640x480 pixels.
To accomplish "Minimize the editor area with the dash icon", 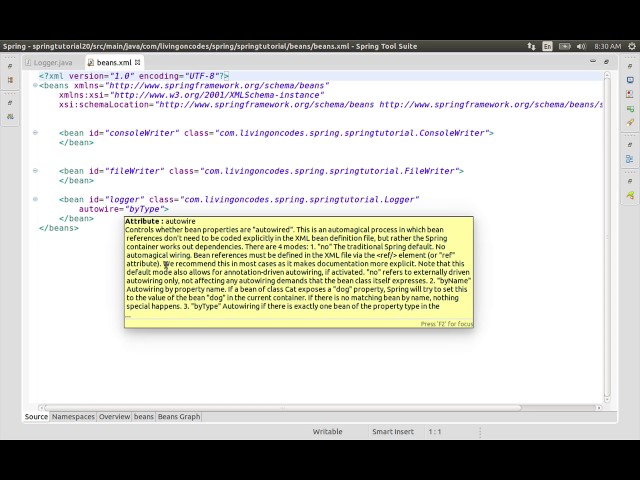I will pyautogui.click(x=593, y=61).
